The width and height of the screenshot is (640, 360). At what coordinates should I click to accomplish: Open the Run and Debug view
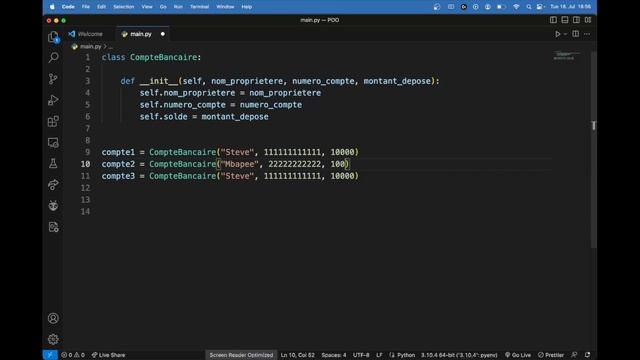53,100
